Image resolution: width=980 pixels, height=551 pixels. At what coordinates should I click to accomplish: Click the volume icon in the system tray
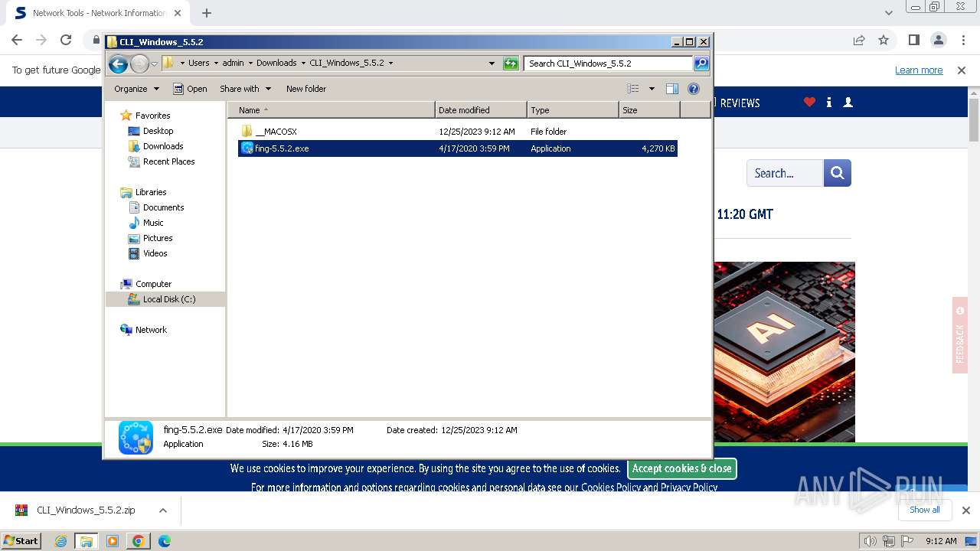click(871, 541)
